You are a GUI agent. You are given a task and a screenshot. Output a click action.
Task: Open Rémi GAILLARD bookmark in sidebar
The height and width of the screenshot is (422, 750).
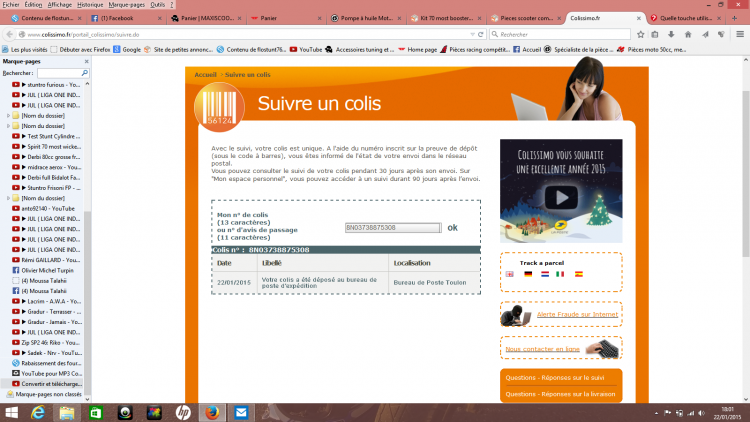click(47, 260)
